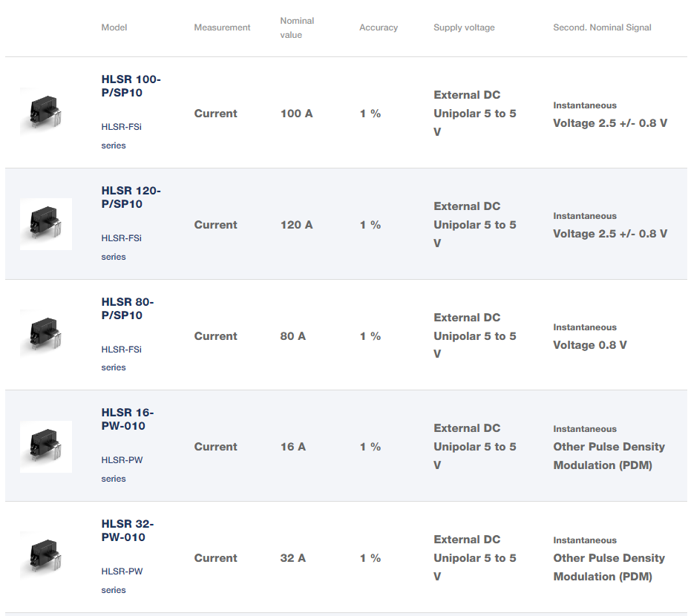View the HLSR 32-PW-010 product page

click(x=128, y=531)
